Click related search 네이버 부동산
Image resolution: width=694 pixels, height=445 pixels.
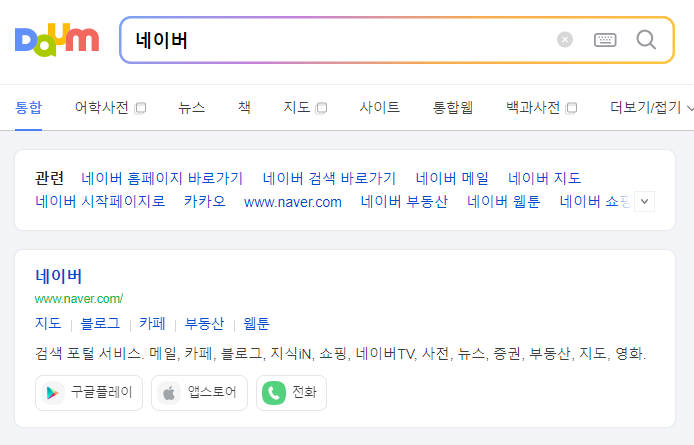pos(404,201)
